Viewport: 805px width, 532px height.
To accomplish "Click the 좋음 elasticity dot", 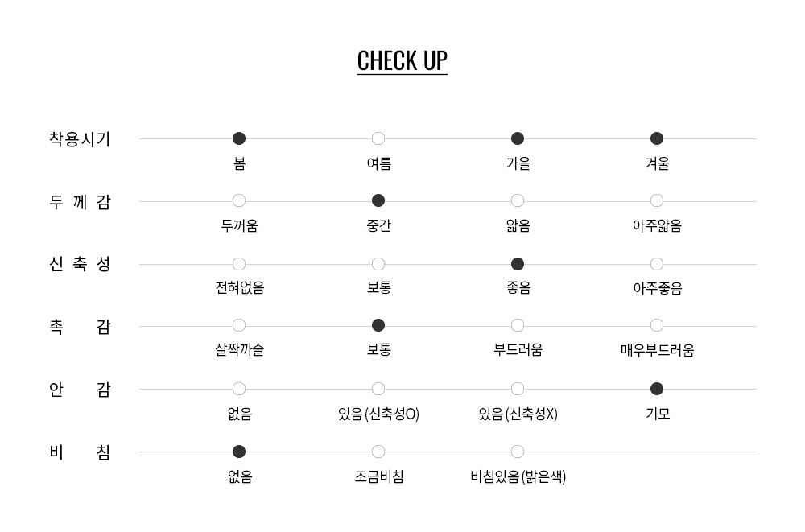I will [x=518, y=265].
